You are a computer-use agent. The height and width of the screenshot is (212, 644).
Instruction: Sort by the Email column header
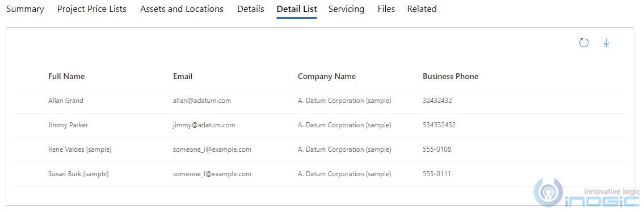click(183, 76)
